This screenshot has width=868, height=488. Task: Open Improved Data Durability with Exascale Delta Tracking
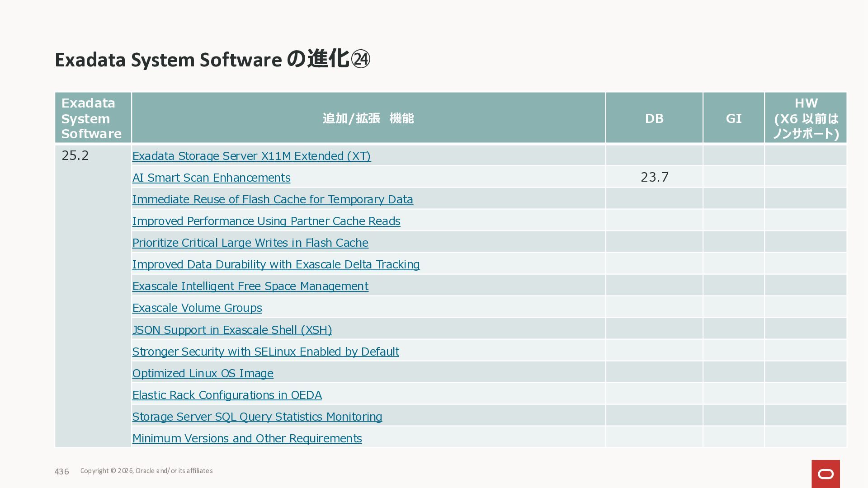[276, 264]
